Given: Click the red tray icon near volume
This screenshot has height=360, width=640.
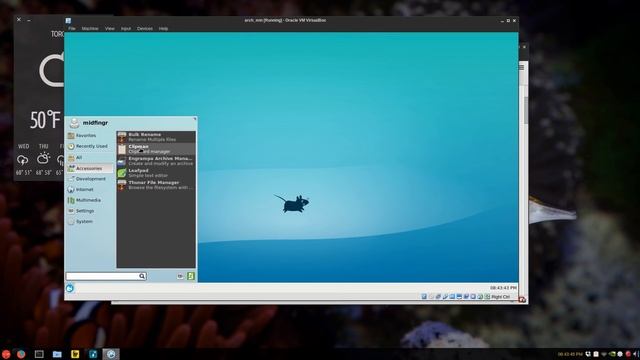Looking at the screenshot, I should click(x=629, y=354).
